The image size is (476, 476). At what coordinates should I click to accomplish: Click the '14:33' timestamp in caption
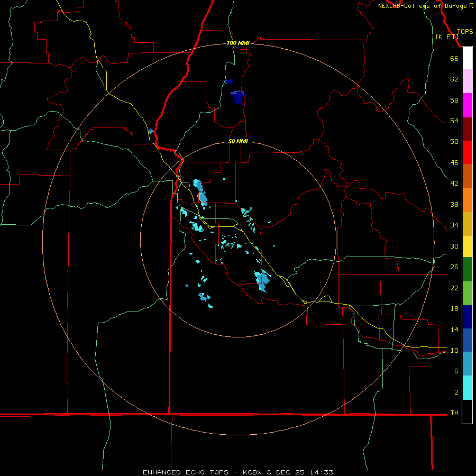coord(322,472)
